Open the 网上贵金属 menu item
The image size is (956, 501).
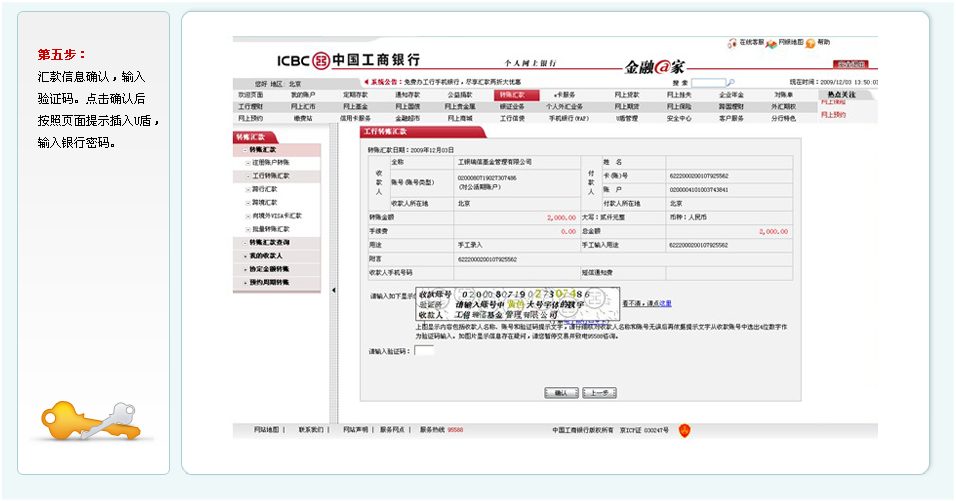click(x=460, y=107)
